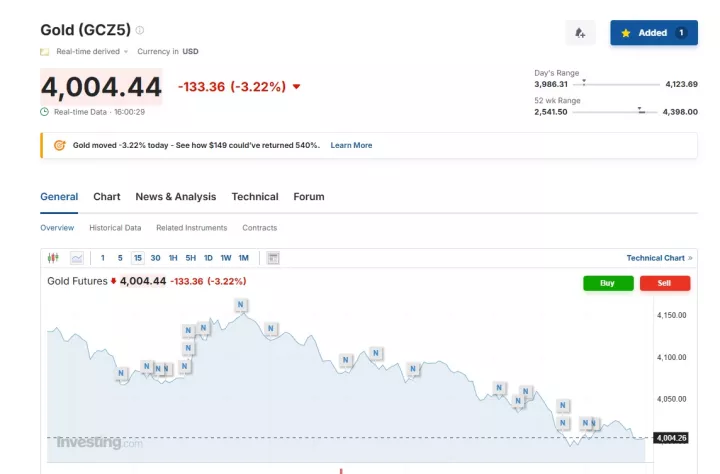Switch chart to area view
Image resolution: width=720 pixels, height=474 pixels.
tap(77, 258)
